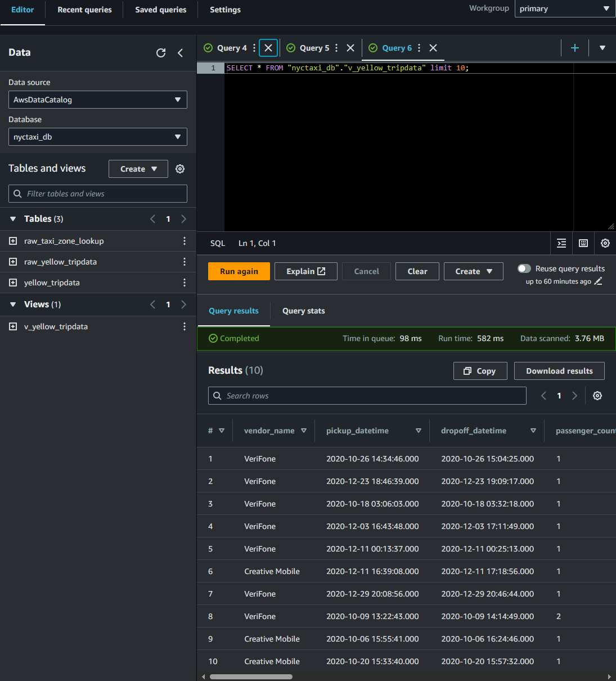
Task: Open the Database nyctaxi_db dropdown
Action: (x=98, y=137)
